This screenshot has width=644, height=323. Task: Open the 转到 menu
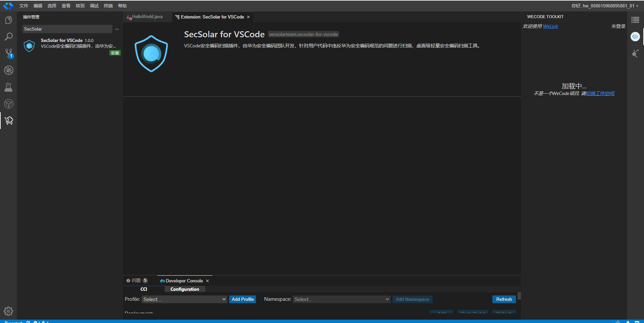point(80,6)
